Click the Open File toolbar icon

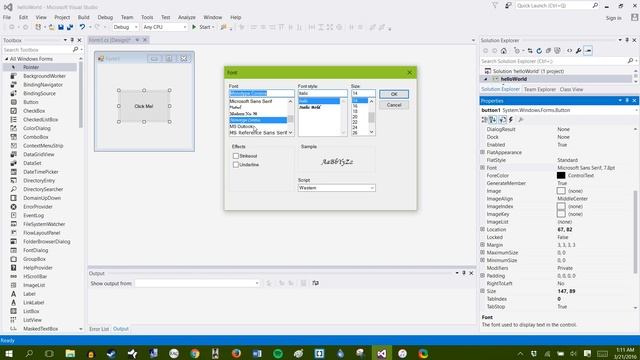[51, 27]
